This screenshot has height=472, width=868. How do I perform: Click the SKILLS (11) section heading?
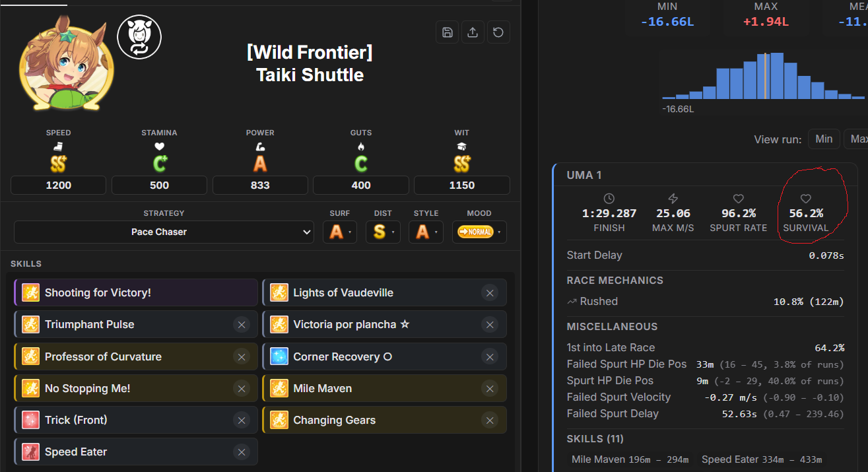tap(594, 439)
